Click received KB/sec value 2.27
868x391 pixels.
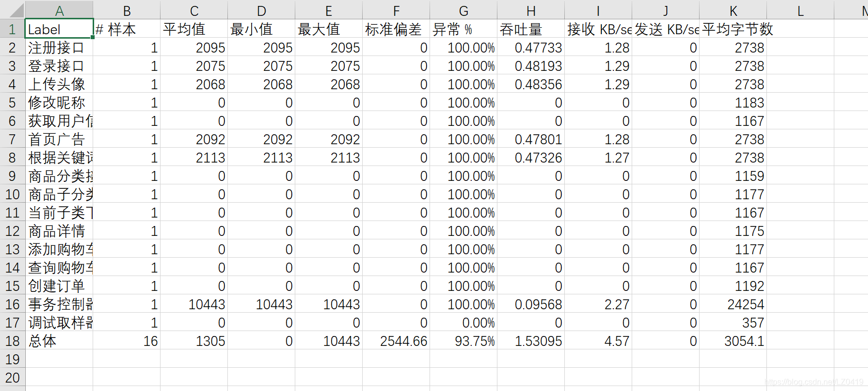click(x=598, y=304)
